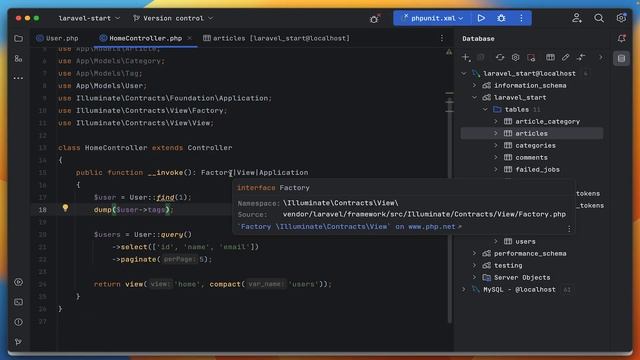Show more tool windows ellipsis
This screenshot has width=640, height=360.
[18, 78]
